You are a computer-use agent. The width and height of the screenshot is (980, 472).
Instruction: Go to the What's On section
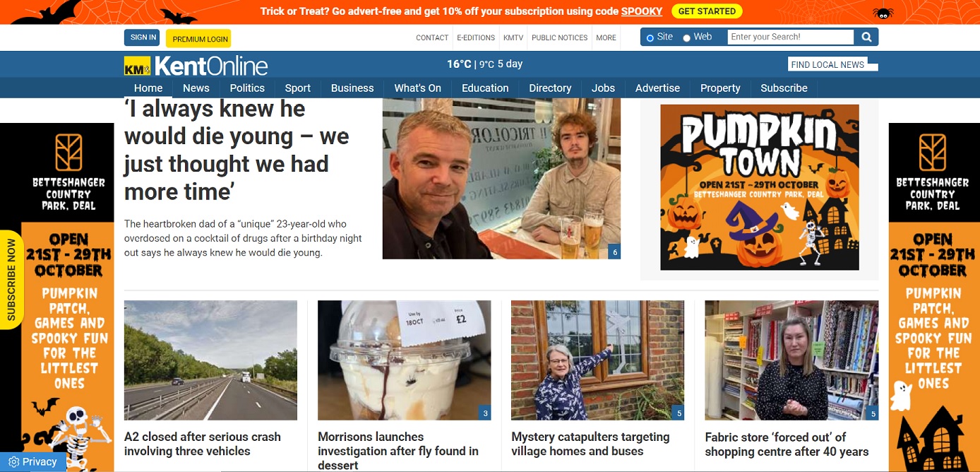(417, 88)
